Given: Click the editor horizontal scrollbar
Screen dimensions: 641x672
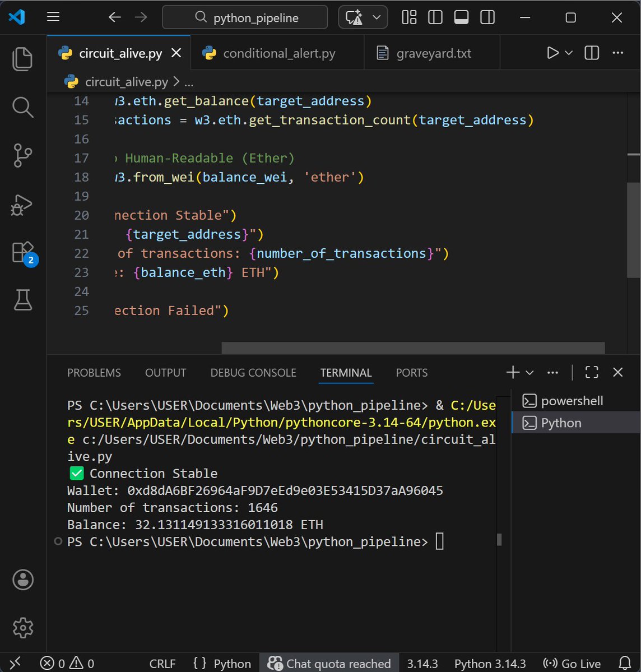Looking at the screenshot, I should pos(413,348).
